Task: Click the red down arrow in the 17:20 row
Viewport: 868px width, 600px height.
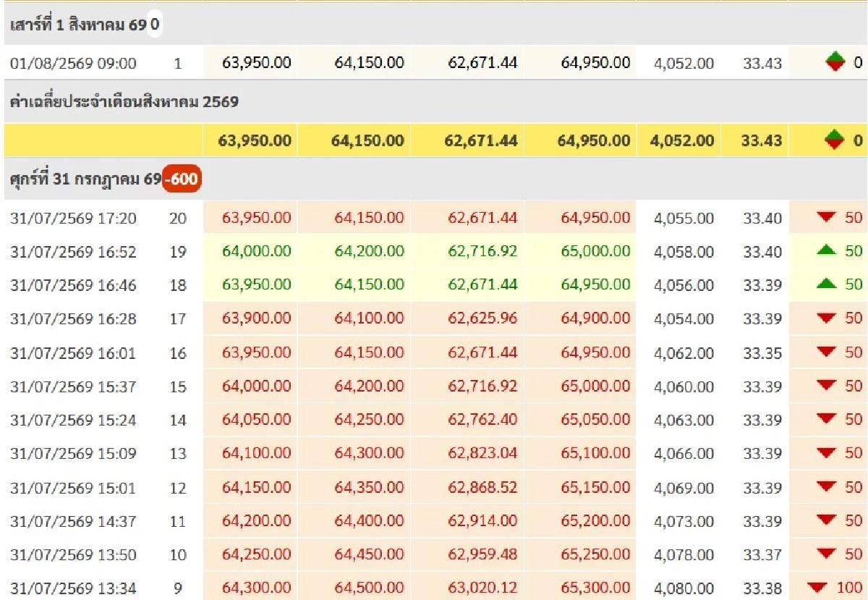Action: 826,217
